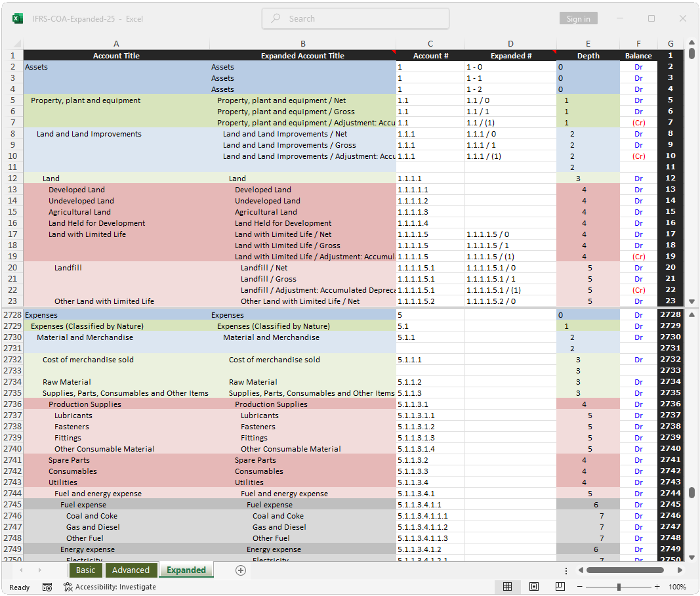Click the macro recording icon in status bar
Viewport: 700px width, 596px height.
coord(47,587)
